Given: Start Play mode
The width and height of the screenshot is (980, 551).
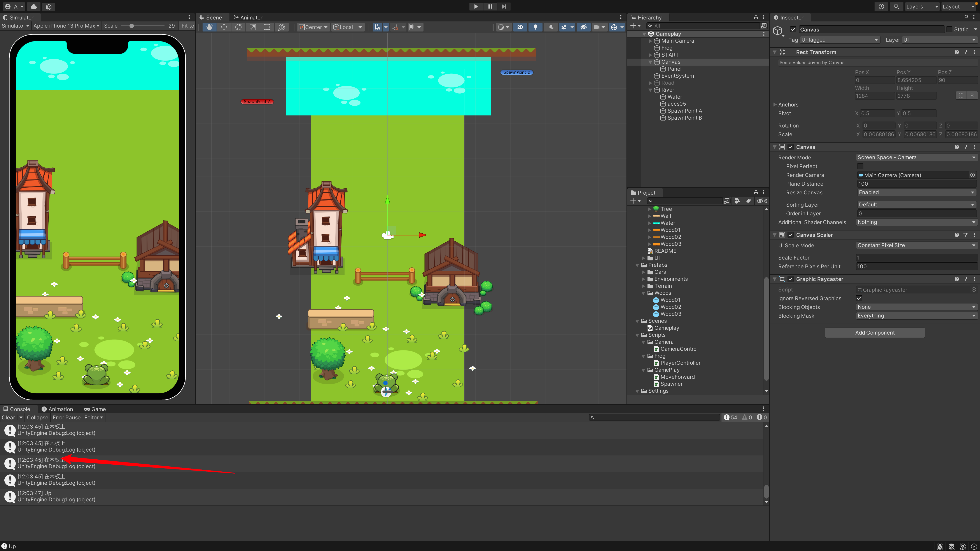Looking at the screenshot, I should (x=476, y=7).
